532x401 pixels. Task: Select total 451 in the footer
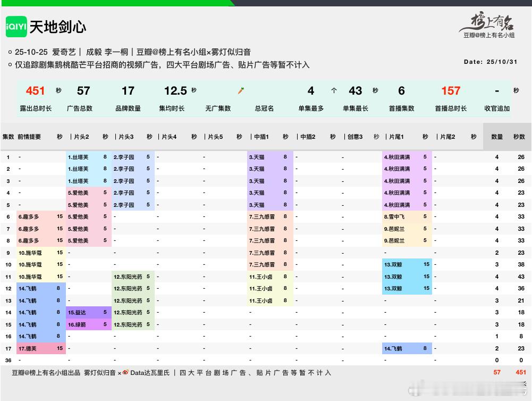[520, 372]
